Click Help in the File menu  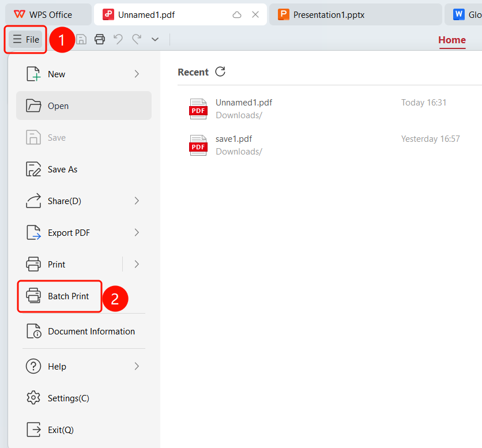click(x=84, y=367)
